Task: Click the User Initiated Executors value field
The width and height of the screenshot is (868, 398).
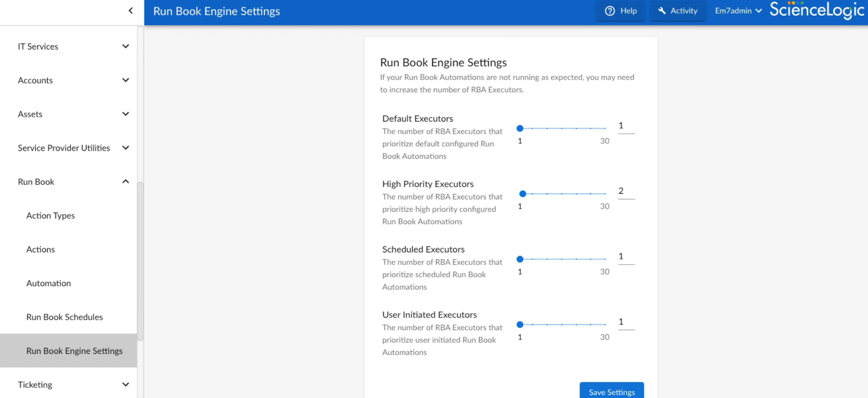Action: (x=626, y=322)
